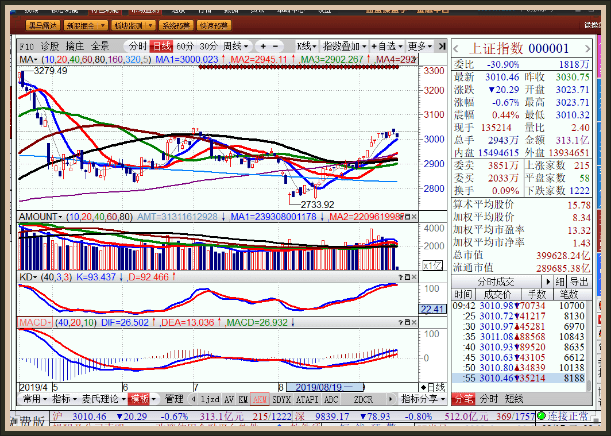Click the 诊股 button
Viewport: 611px width, 436px height.
[x=50, y=46]
